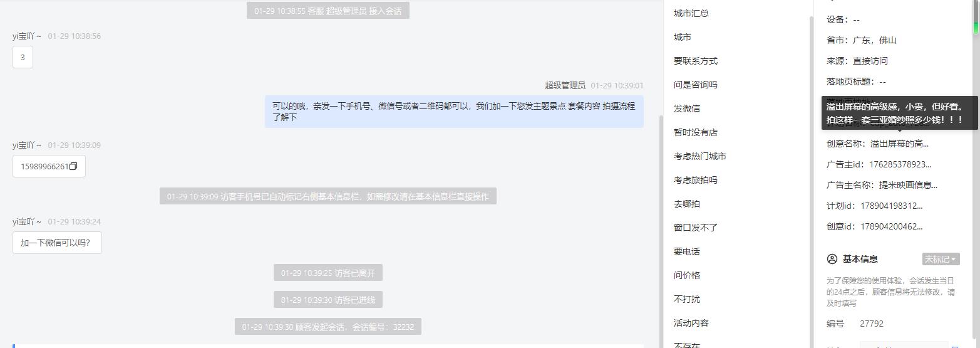This screenshot has height=348, width=980.
Task: Click the 窗口发不了 quick reply
Action: click(696, 228)
